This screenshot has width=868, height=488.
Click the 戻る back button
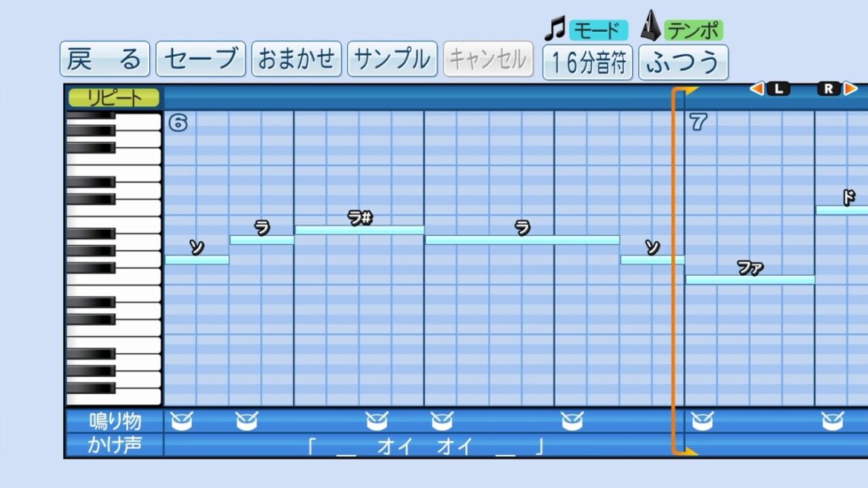(x=105, y=59)
